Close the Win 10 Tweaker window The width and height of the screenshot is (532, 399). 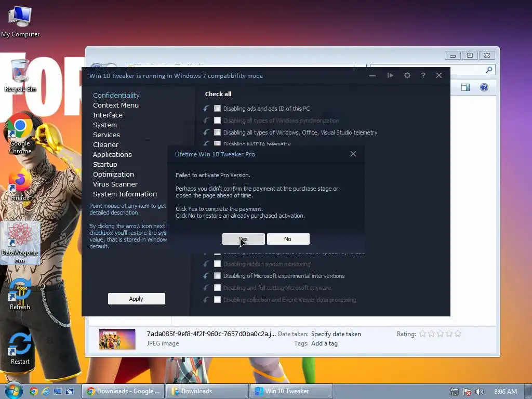click(x=439, y=75)
